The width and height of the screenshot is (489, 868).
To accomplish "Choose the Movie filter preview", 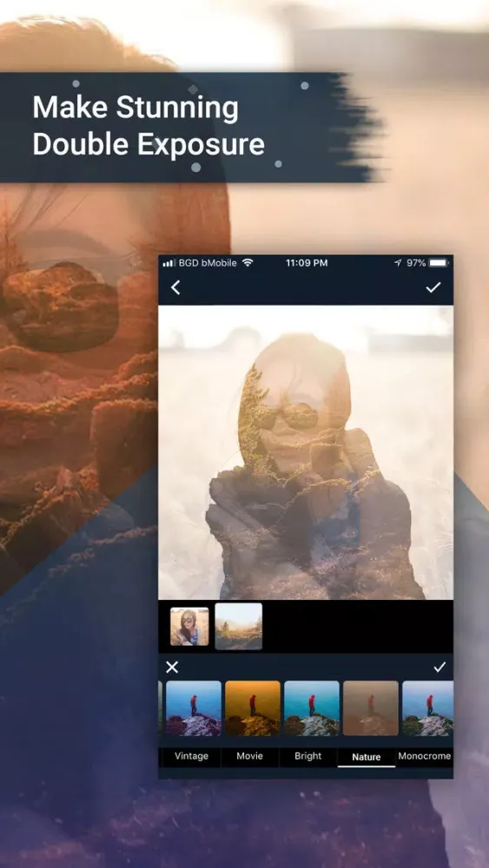I will point(253,708).
